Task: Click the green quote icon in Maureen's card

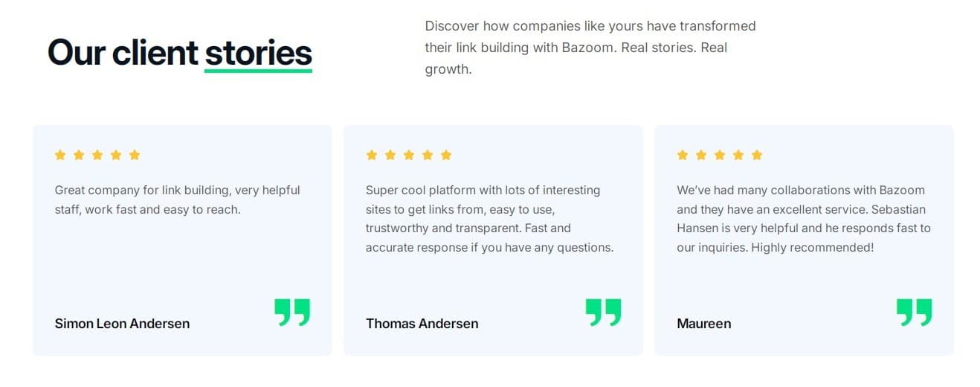Action: [914, 313]
